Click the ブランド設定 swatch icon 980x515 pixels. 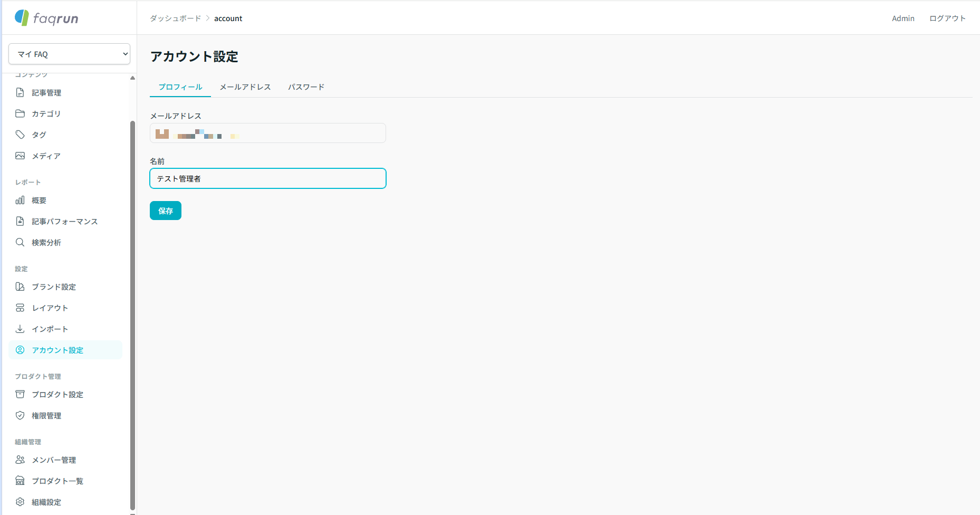click(20, 287)
